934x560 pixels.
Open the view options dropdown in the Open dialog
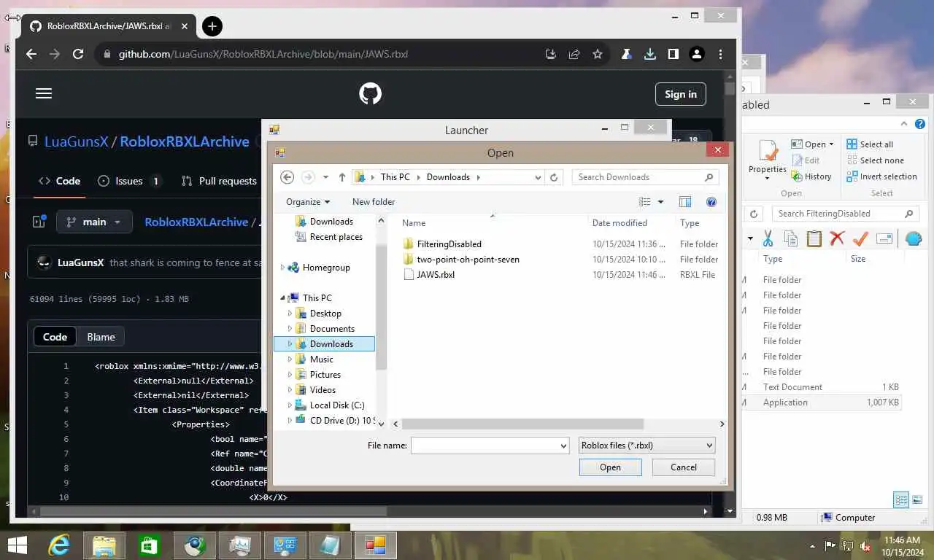pyautogui.click(x=660, y=202)
